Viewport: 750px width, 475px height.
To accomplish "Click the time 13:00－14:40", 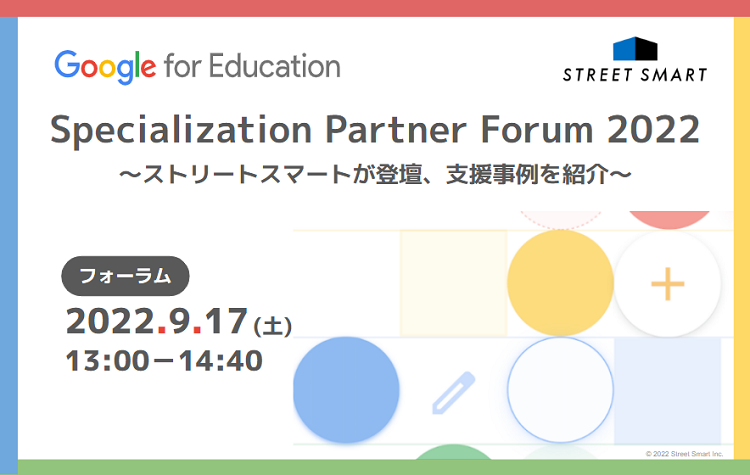I will point(164,360).
